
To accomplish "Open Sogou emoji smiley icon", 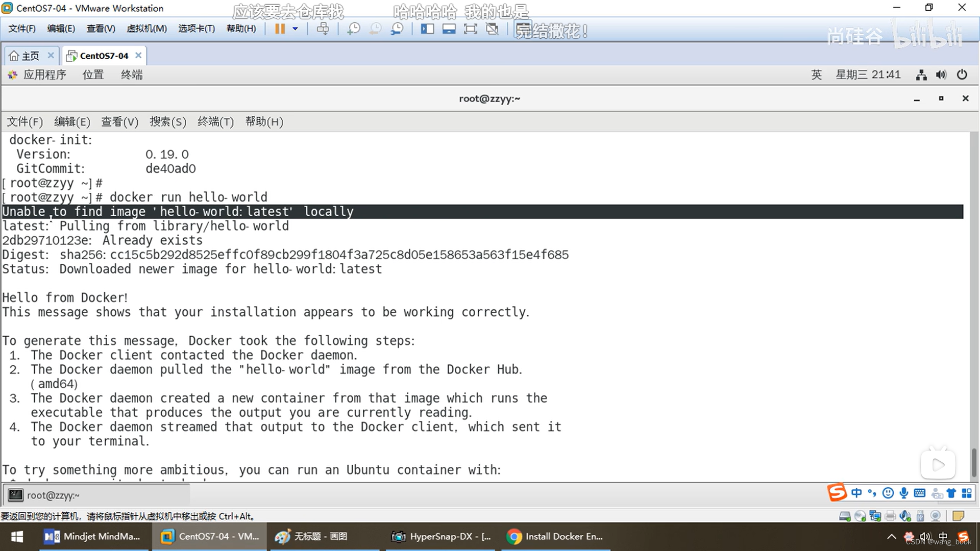I will (888, 493).
